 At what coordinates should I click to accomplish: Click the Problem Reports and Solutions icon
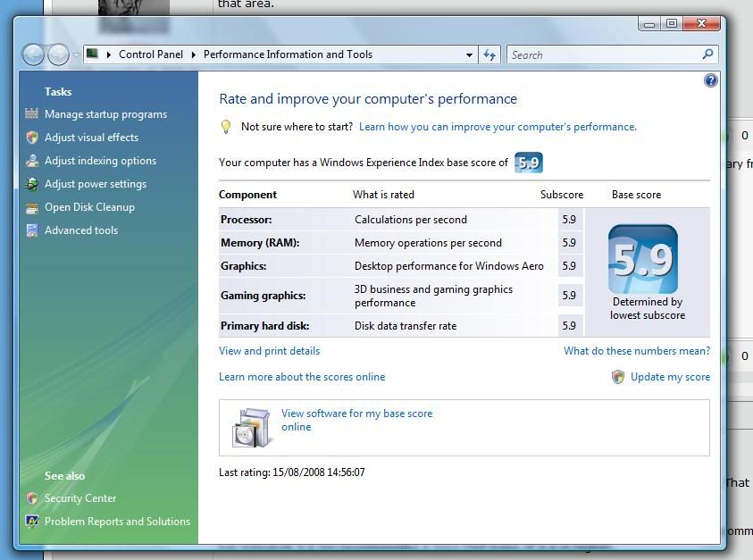point(32,521)
